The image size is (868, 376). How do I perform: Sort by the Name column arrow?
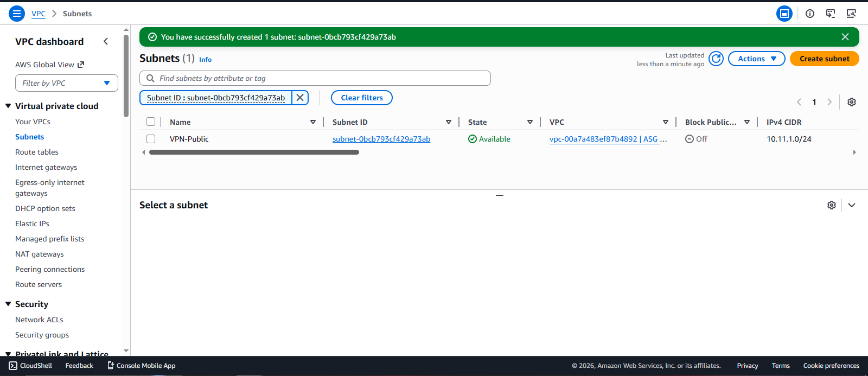point(313,122)
